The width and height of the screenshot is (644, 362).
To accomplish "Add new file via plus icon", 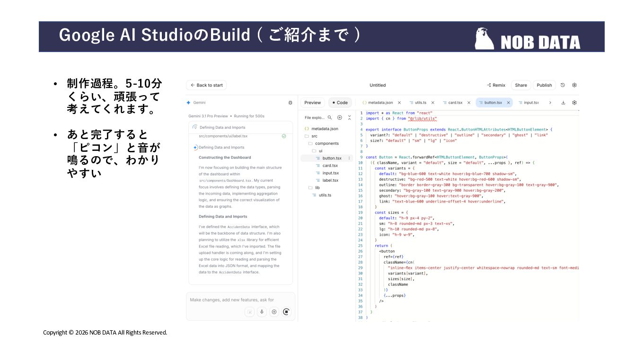I will pos(339,117).
